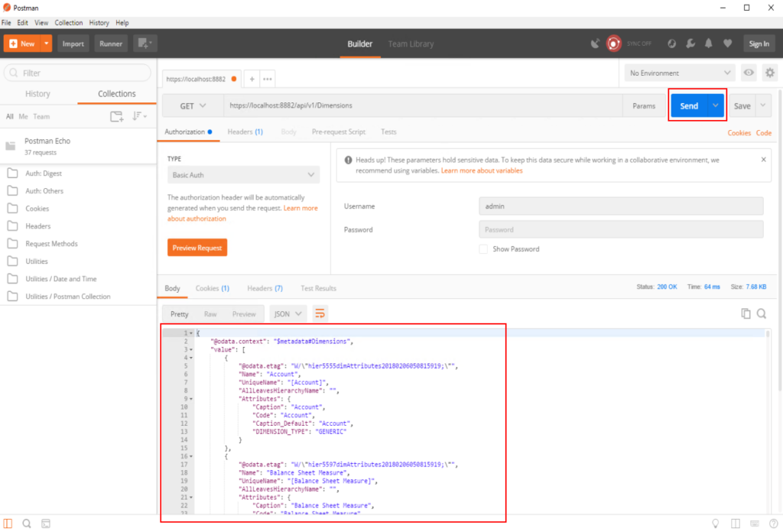
Task: Click the blue Send button
Action: (689, 105)
